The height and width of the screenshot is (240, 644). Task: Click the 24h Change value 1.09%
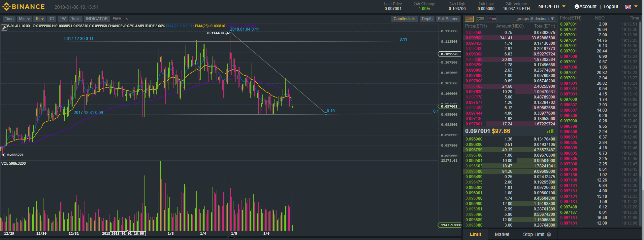(x=424, y=9)
